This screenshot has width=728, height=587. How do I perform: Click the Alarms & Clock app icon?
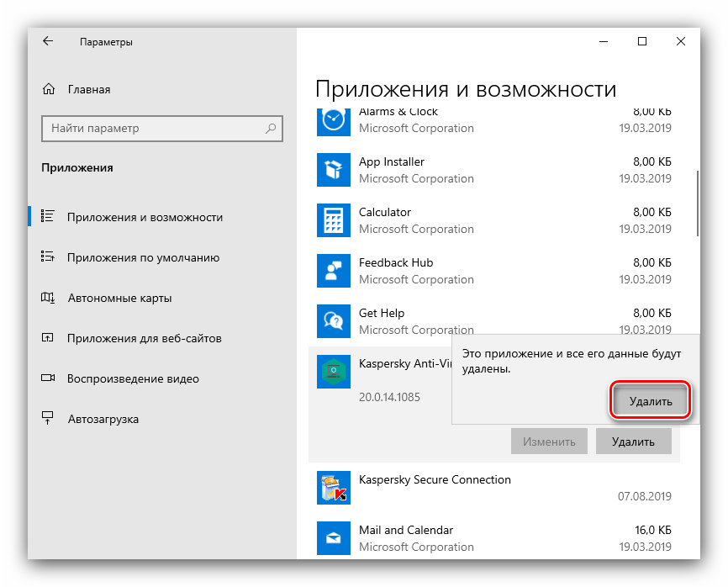(333, 119)
